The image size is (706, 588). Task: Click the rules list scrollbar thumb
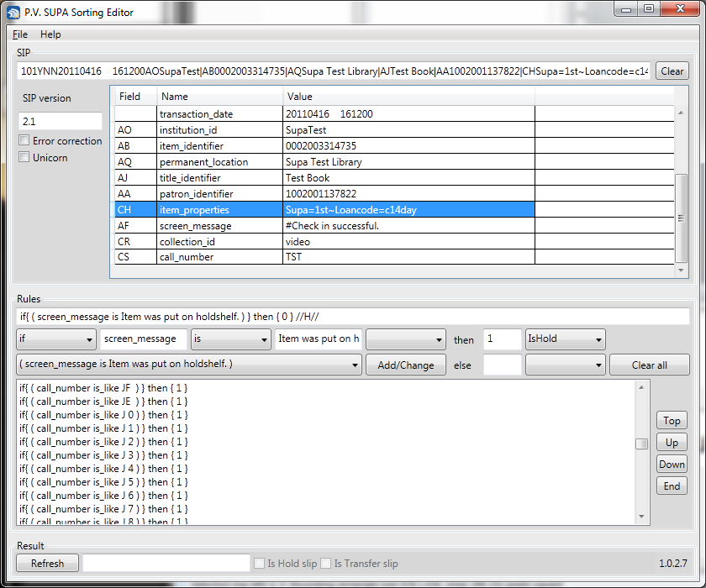[641, 444]
